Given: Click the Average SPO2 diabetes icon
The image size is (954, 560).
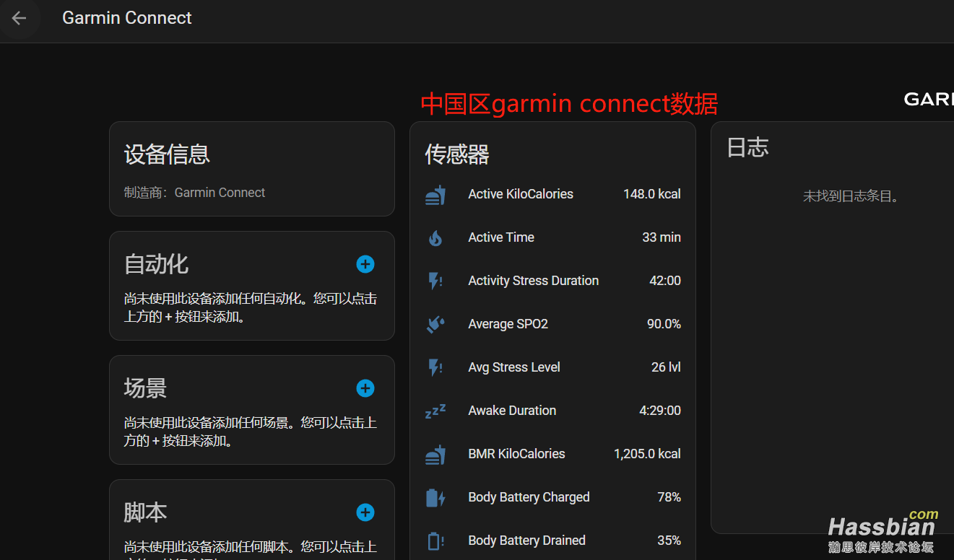Looking at the screenshot, I should tap(435, 324).
